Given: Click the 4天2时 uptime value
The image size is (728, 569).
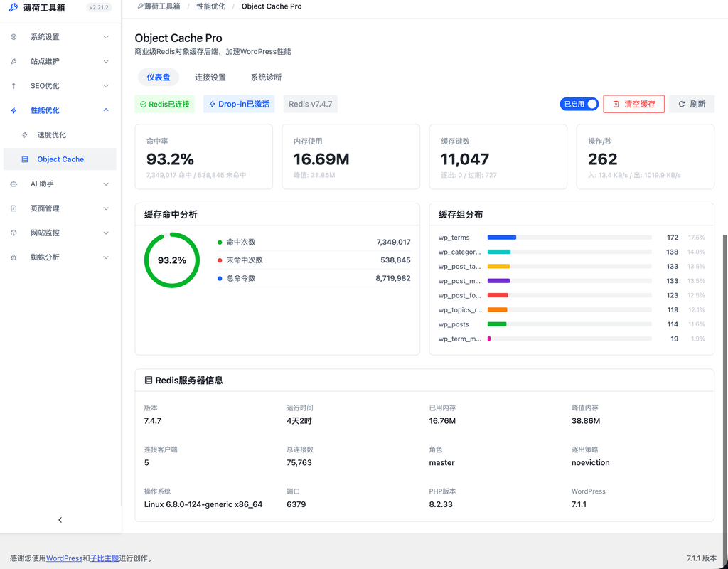Looking at the screenshot, I should coord(299,421).
